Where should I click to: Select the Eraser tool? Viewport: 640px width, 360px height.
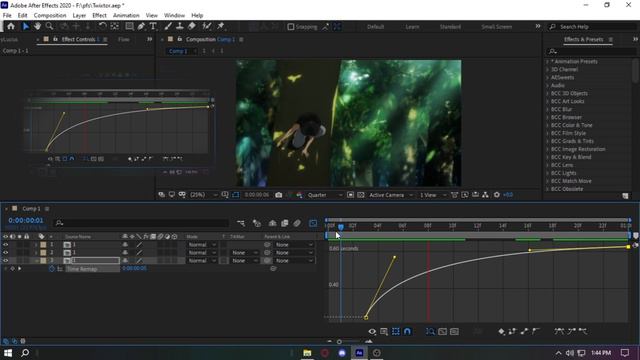191,26
